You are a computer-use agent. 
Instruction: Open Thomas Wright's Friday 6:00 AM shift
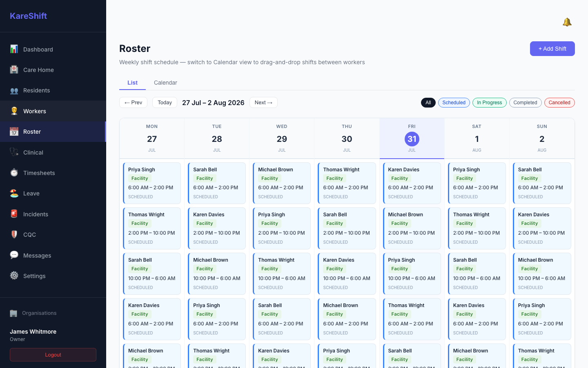(x=412, y=319)
